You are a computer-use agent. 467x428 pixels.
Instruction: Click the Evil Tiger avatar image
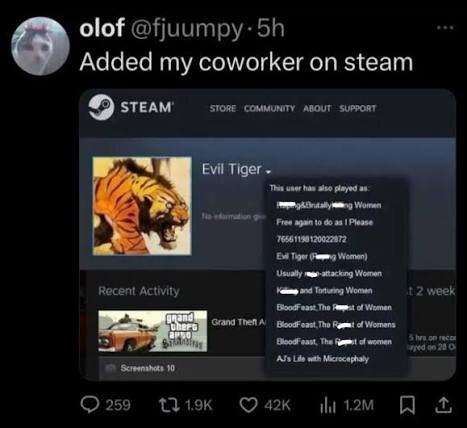142,206
